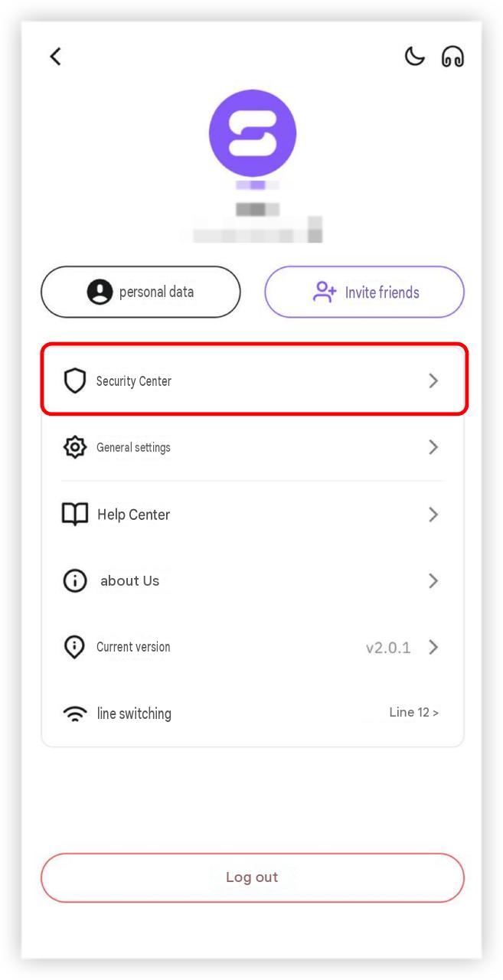Click the Security Center shield icon

point(74,381)
